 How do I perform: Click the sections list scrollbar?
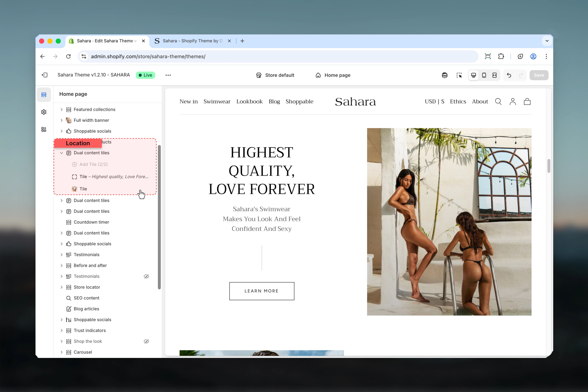(x=159, y=217)
